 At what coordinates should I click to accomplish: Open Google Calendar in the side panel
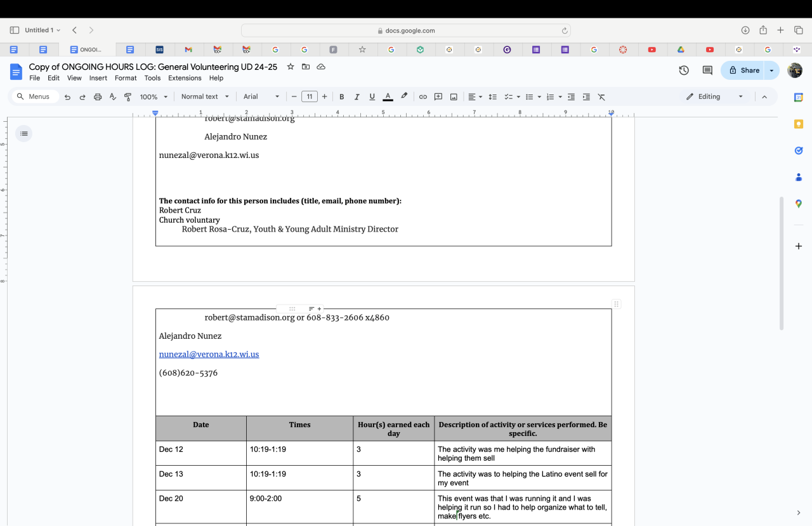tap(799, 97)
